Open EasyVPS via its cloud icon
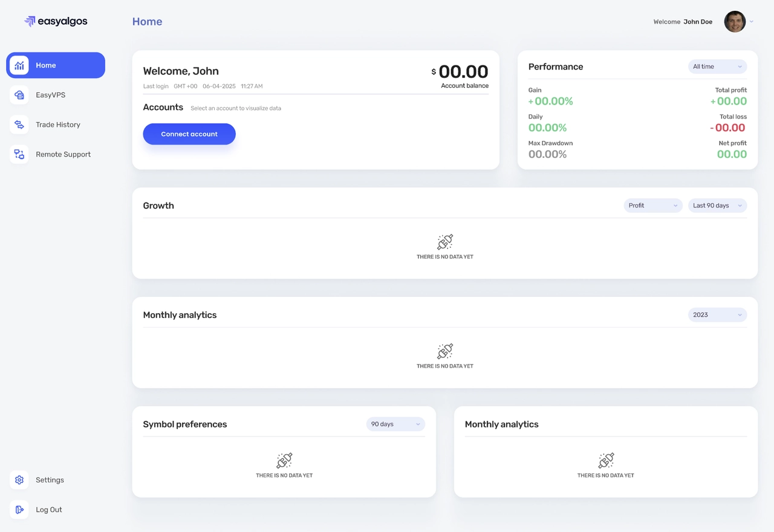This screenshot has height=532, width=774. [x=19, y=95]
